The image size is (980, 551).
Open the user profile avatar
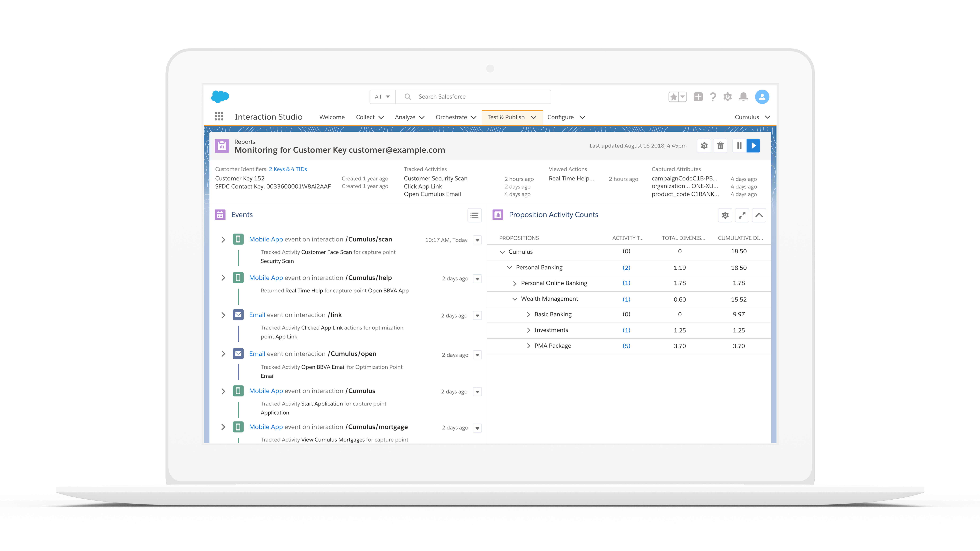coord(762,97)
